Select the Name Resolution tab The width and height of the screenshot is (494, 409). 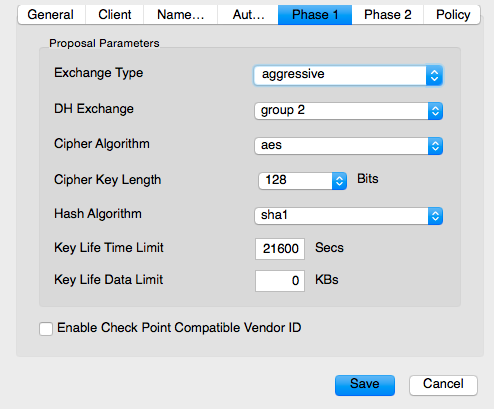[180, 15]
